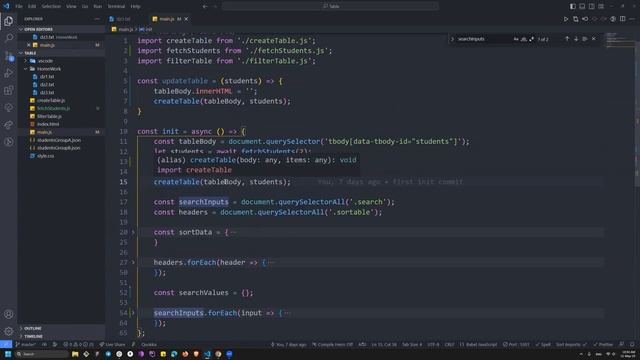The width and height of the screenshot is (640, 360).
Task: Toggle Match Whole Word in find widget
Action: (x=524, y=39)
